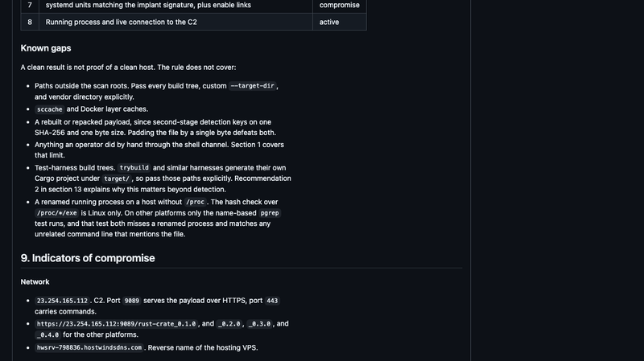
Task: Click the 9089 port number code
Action: pos(131,301)
